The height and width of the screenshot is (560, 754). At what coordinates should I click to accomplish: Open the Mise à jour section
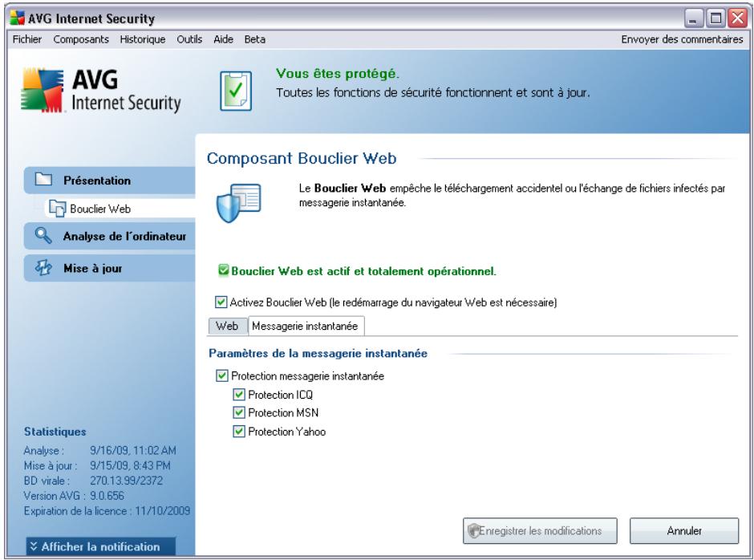click(110, 268)
